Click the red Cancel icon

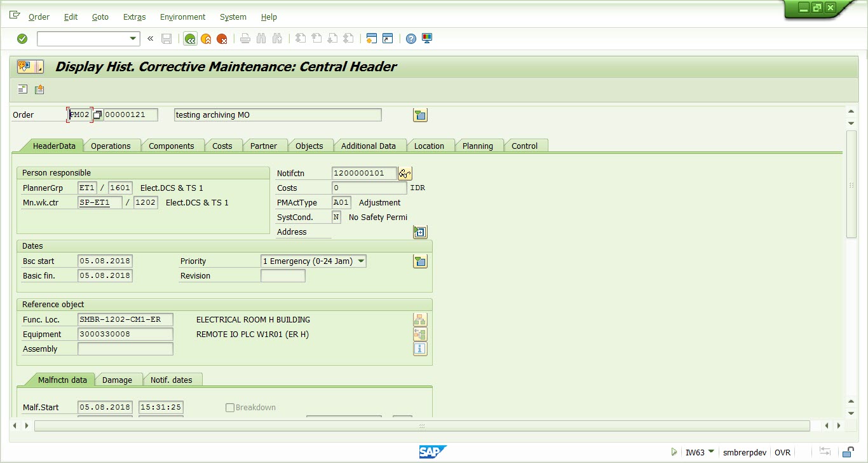222,39
